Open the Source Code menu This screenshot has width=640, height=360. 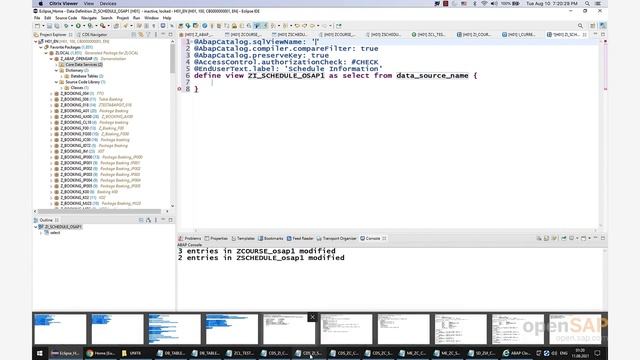tap(66, 18)
